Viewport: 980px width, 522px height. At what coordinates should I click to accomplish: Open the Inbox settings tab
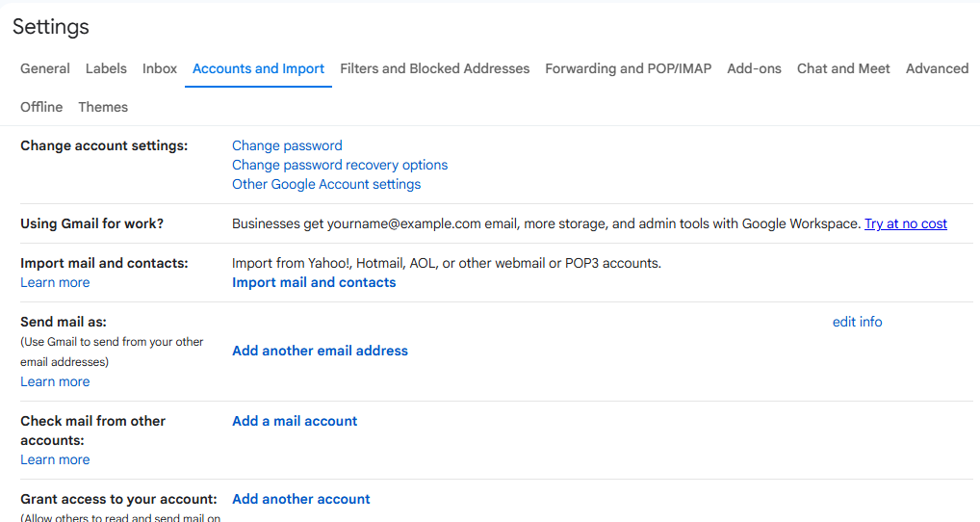pos(160,68)
